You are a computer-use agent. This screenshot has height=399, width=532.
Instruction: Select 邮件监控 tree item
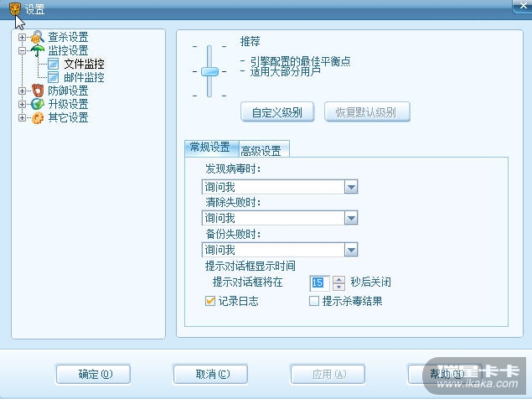coord(84,77)
